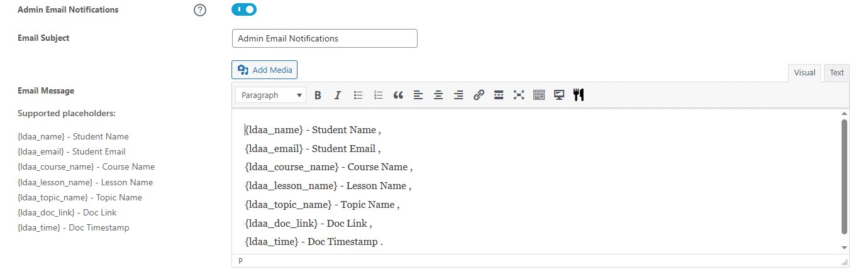The image size is (868, 277).
Task: Insert a bulleted list
Action: pyautogui.click(x=358, y=95)
